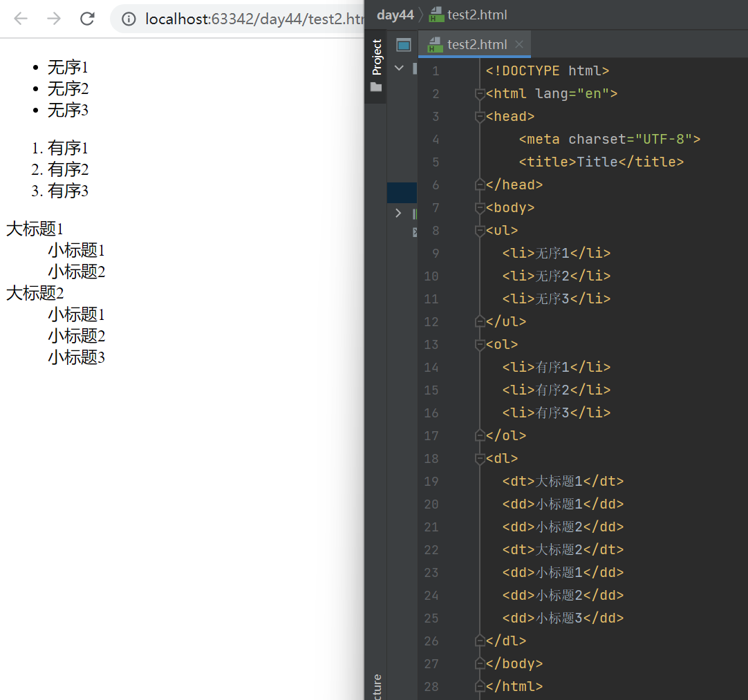Click the folder icon under Project label
The height and width of the screenshot is (700, 748).
click(x=376, y=87)
